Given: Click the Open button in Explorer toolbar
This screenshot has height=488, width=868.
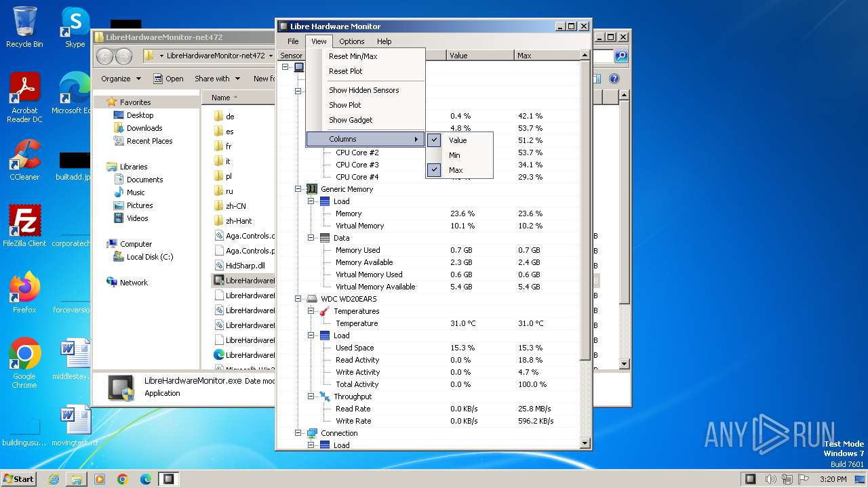Looking at the screenshot, I should point(168,79).
